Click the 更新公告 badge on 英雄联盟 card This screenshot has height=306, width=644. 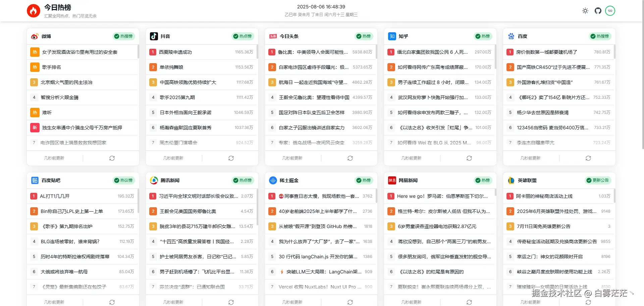(597, 180)
